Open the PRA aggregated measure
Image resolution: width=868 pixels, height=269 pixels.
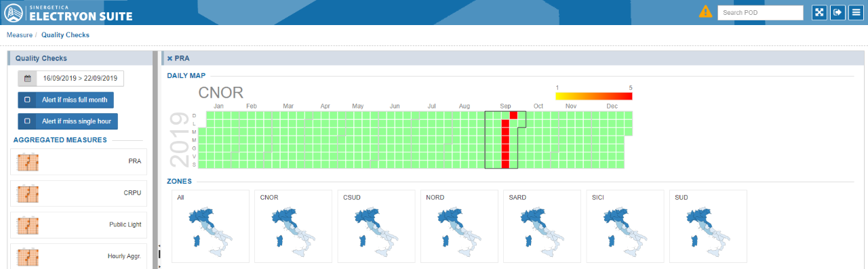point(79,162)
